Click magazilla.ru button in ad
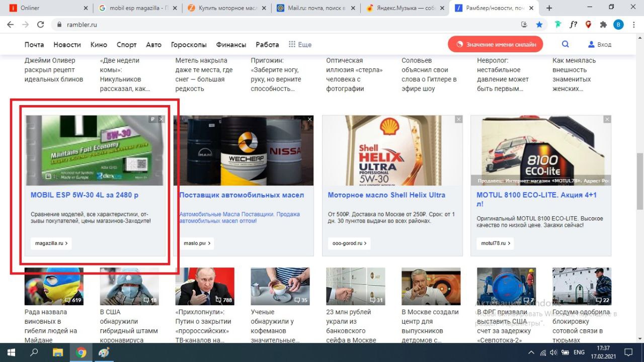 click(x=51, y=243)
